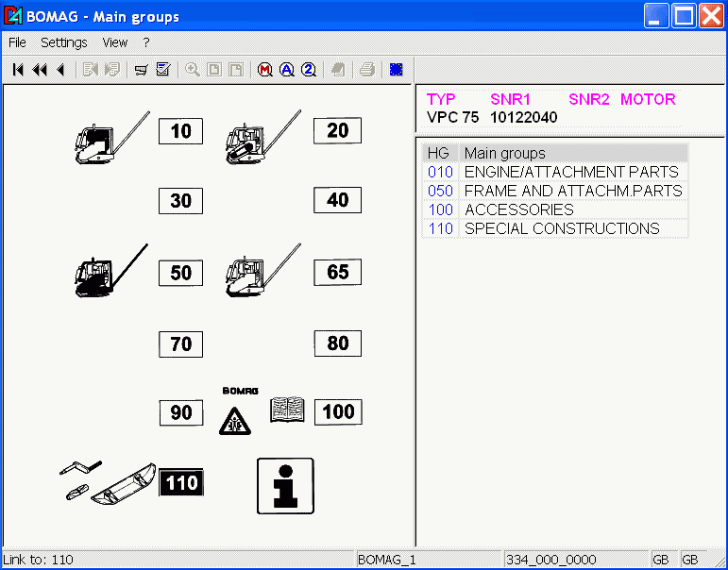Select the group 80 number box

337,344
